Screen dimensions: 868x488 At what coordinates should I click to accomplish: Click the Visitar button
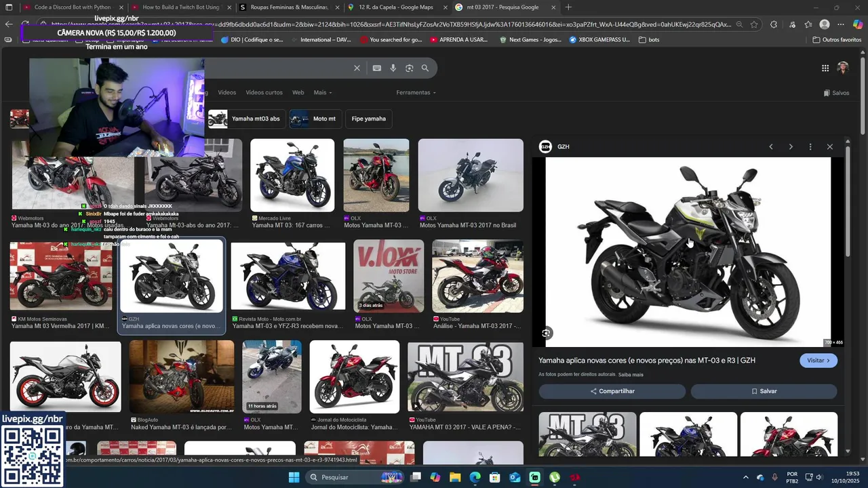point(818,361)
